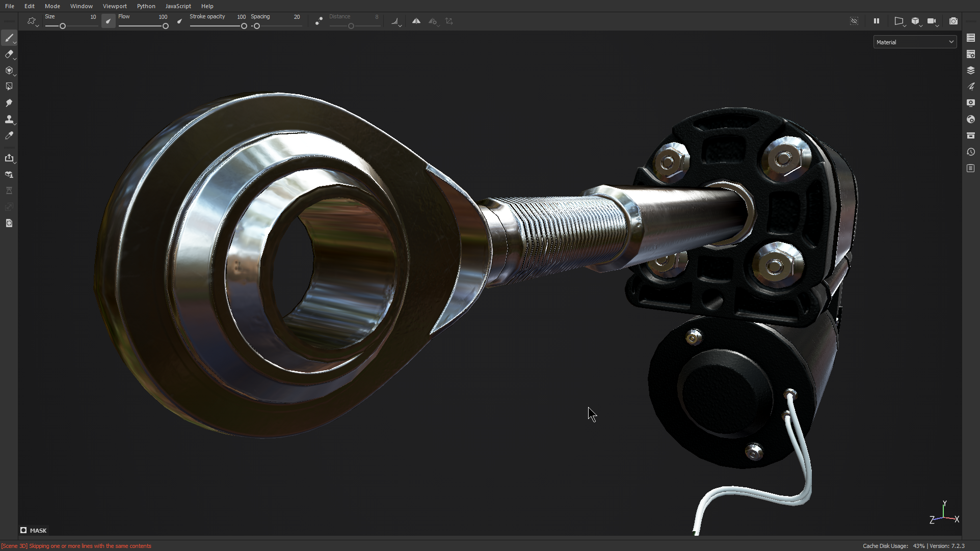Select the Paint tool
The height and width of the screenshot is (551, 980).
(x=9, y=38)
